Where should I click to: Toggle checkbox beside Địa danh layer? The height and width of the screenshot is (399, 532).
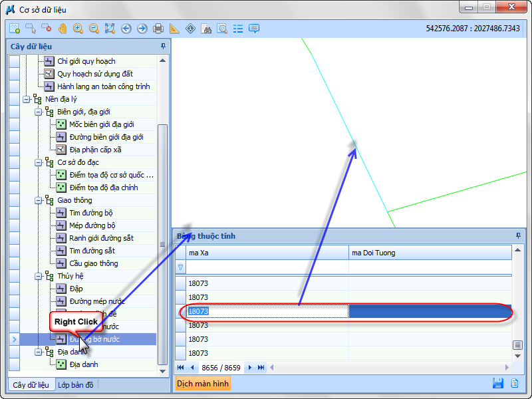pyautogui.click(x=14, y=364)
